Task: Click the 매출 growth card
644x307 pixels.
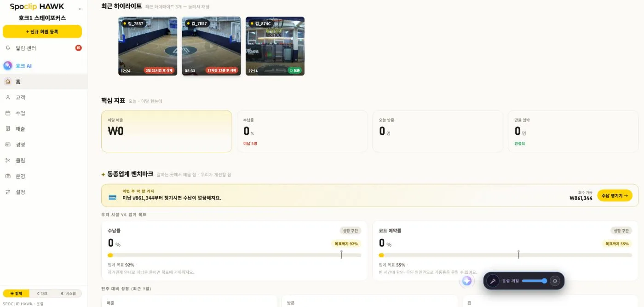Action: [x=189, y=301]
